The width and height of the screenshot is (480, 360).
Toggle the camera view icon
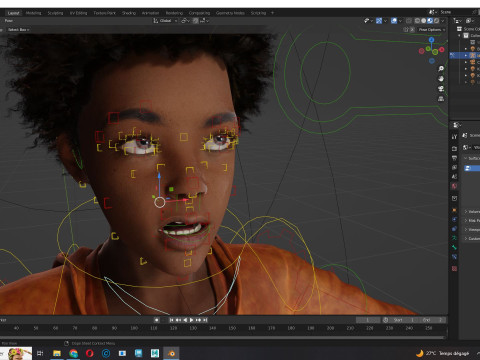[441, 89]
